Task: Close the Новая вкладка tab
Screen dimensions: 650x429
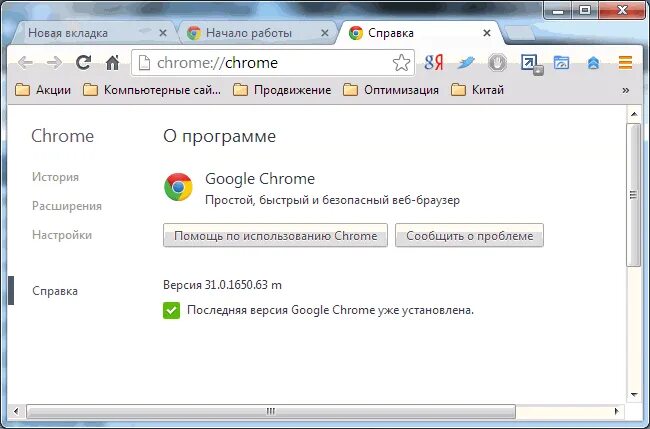Action: pyautogui.click(x=163, y=33)
